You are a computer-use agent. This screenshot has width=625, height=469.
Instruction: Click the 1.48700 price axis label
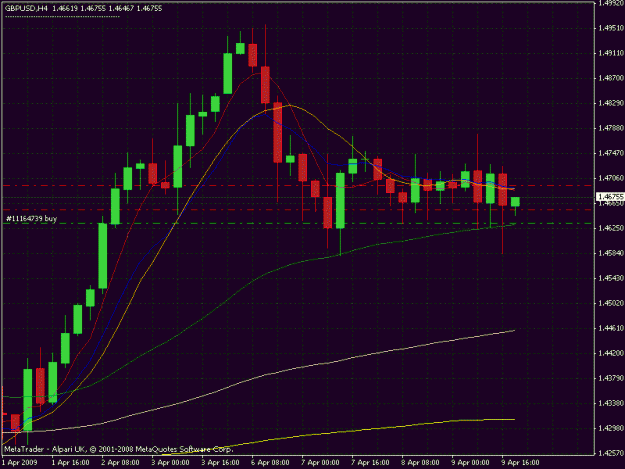(x=610, y=78)
